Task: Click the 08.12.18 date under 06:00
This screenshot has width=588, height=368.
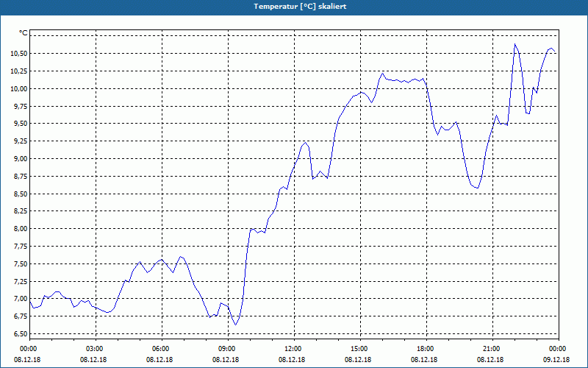Action: click(x=159, y=360)
